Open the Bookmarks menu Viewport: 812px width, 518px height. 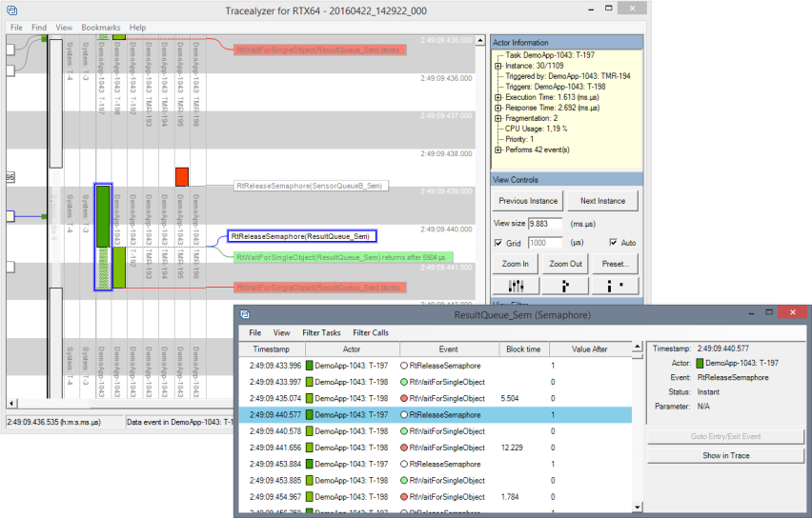click(x=100, y=28)
